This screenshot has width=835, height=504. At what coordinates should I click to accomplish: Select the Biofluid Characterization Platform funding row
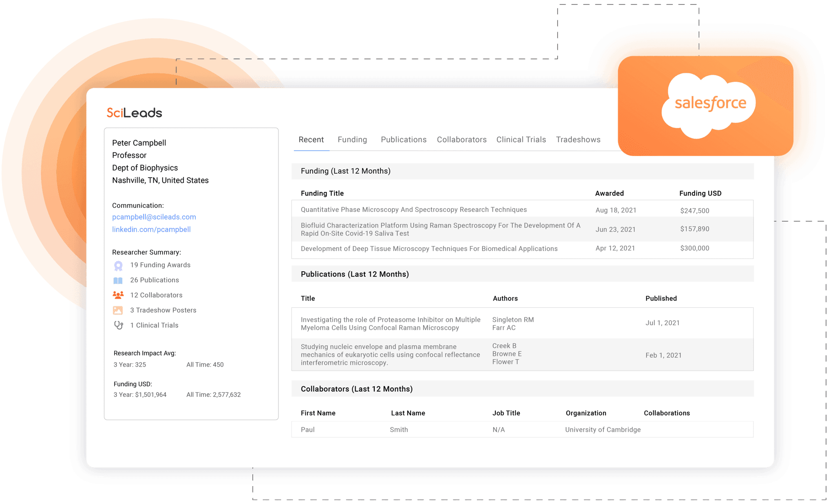tap(522, 229)
